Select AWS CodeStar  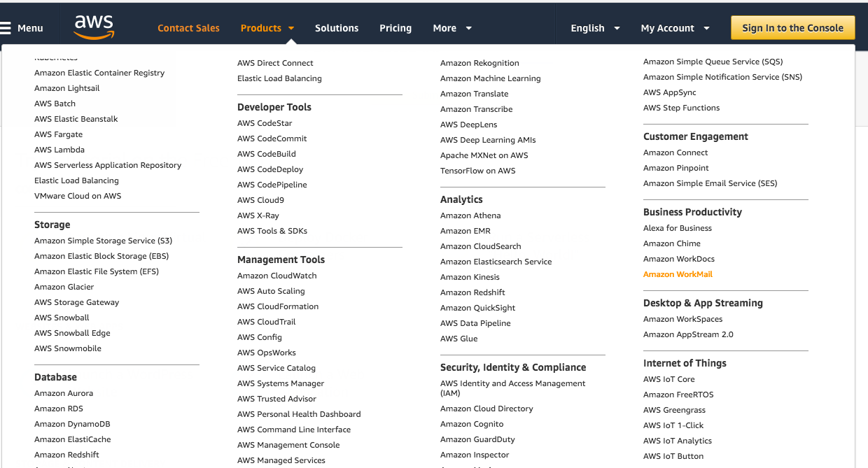click(265, 123)
